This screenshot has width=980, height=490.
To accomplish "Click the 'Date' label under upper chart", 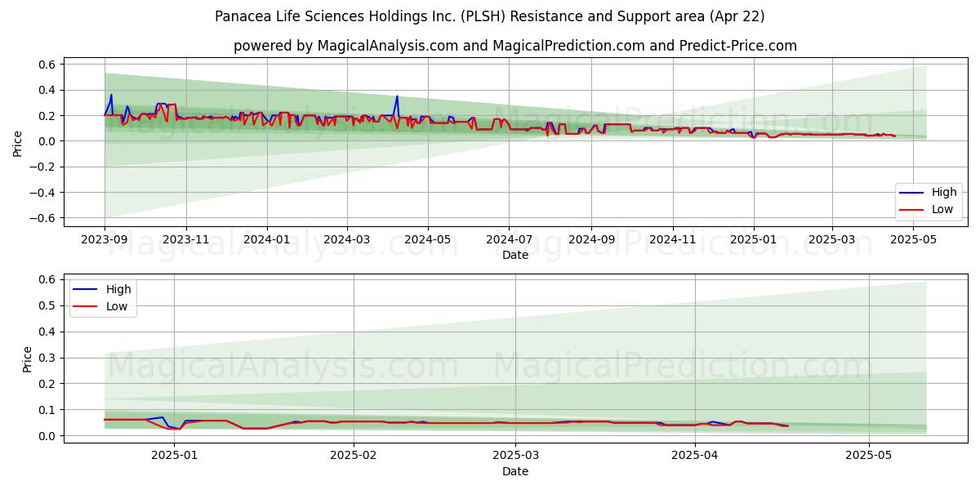I will coord(515,255).
